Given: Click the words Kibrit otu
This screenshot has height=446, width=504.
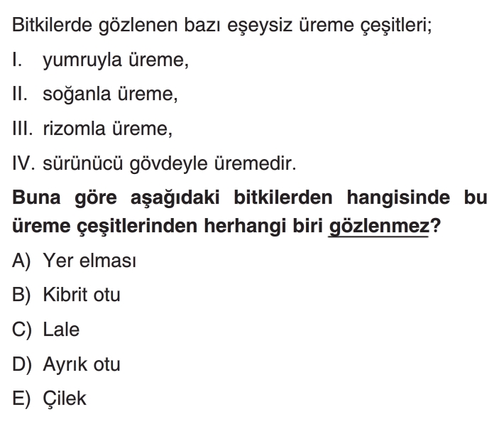Looking at the screenshot, I should click(x=82, y=295).
